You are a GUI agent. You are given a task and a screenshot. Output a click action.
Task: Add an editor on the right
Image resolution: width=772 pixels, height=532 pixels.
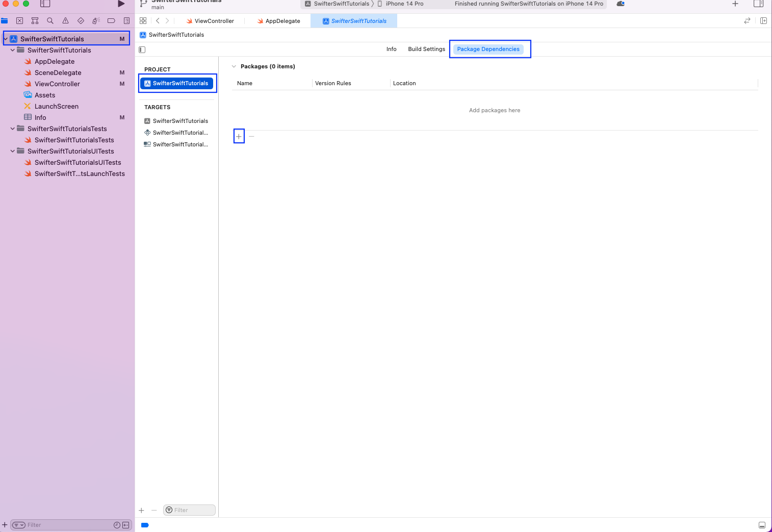763,21
